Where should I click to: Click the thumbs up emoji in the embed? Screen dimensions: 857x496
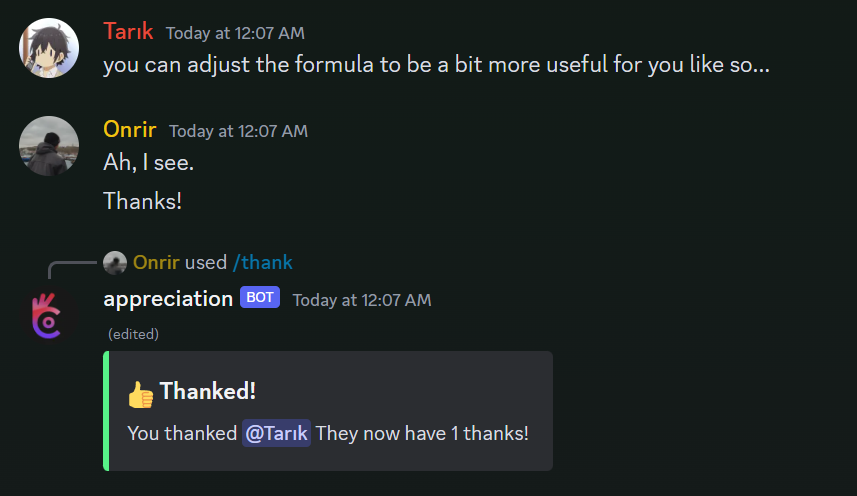(141, 395)
